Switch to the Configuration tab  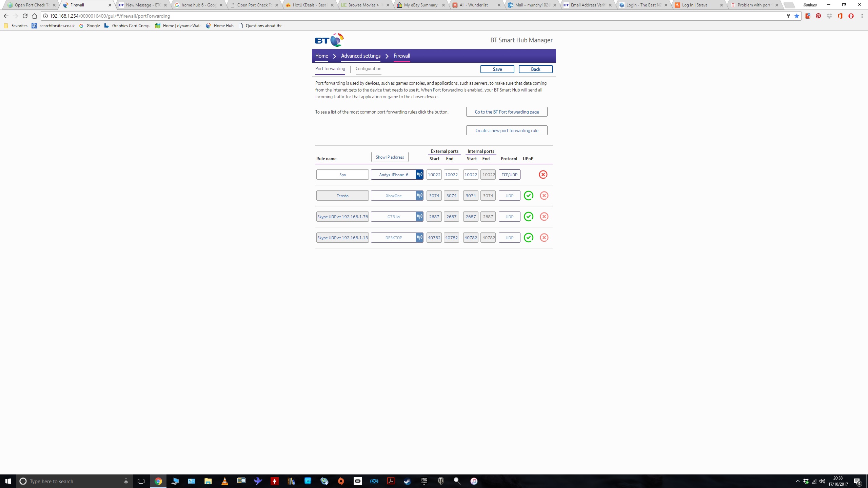tap(368, 69)
